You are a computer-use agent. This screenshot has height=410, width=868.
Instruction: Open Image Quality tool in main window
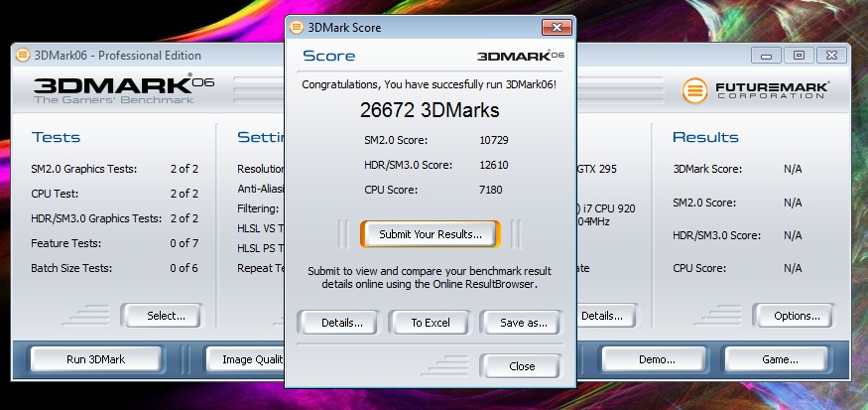click(x=246, y=359)
